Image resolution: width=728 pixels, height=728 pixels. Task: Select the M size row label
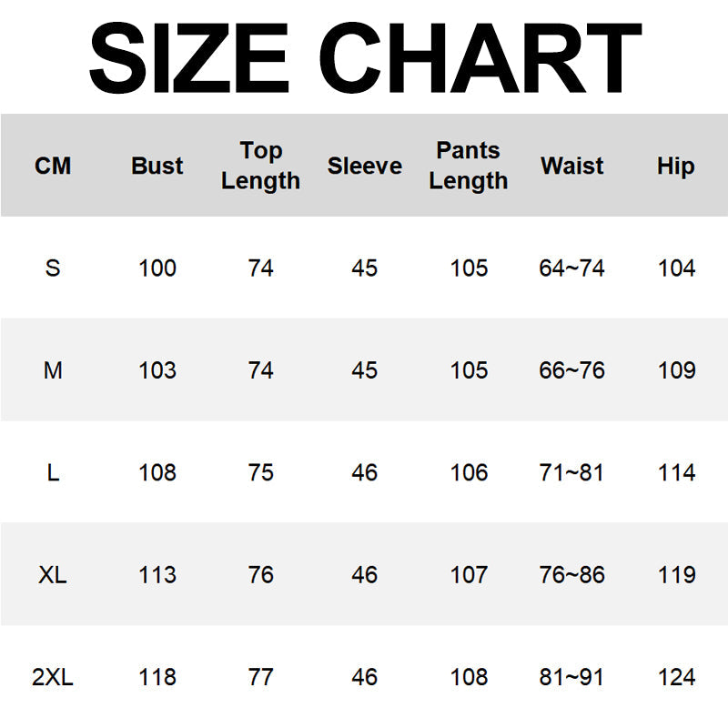(53, 370)
